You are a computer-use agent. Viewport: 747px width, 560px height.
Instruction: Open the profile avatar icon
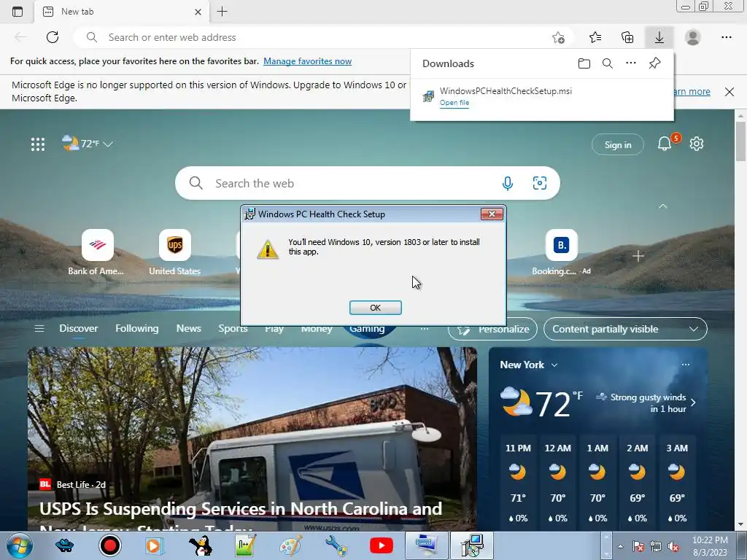(x=693, y=37)
